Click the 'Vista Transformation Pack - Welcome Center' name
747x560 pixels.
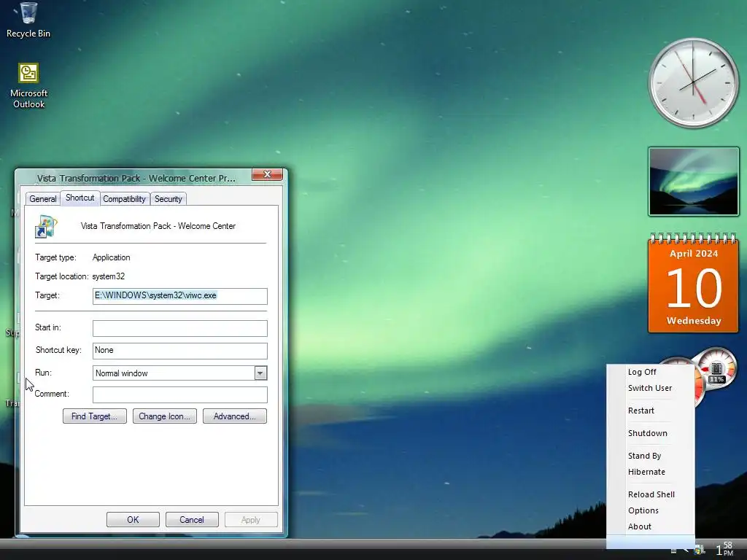(158, 226)
